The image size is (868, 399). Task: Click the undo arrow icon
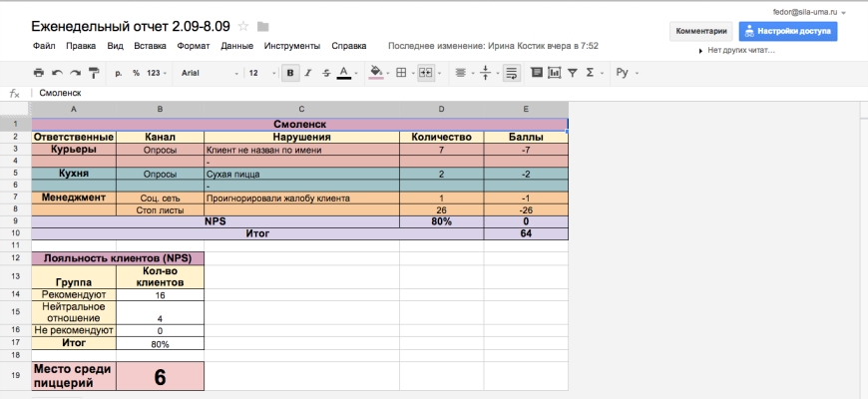[57, 73]
